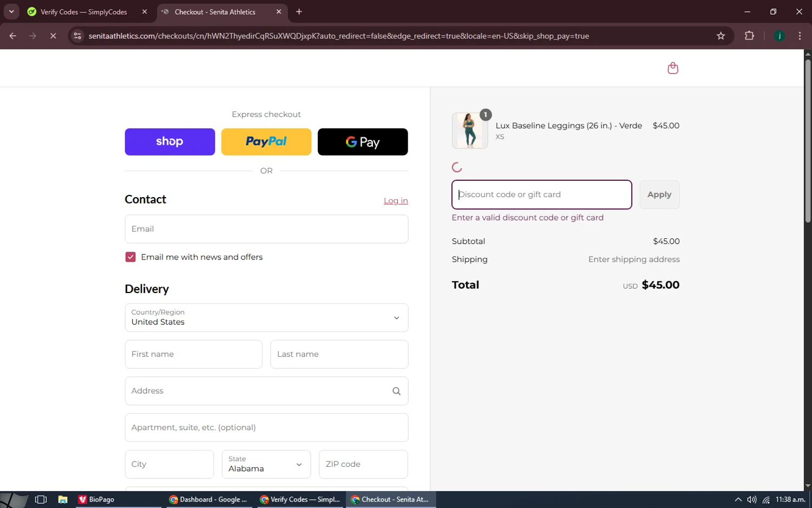The image size is (812, 508).
Task: Click the City field
Action: pyautogui.click(x=169, y=464)
